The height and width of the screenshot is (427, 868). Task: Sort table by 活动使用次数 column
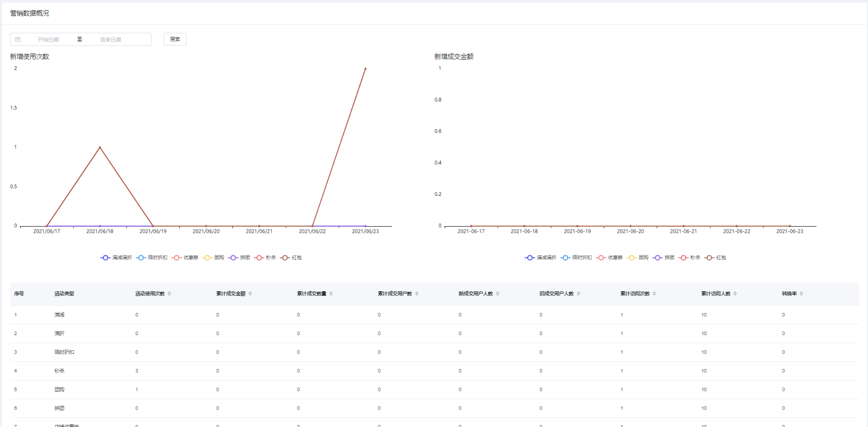click(x=169, y=294)
